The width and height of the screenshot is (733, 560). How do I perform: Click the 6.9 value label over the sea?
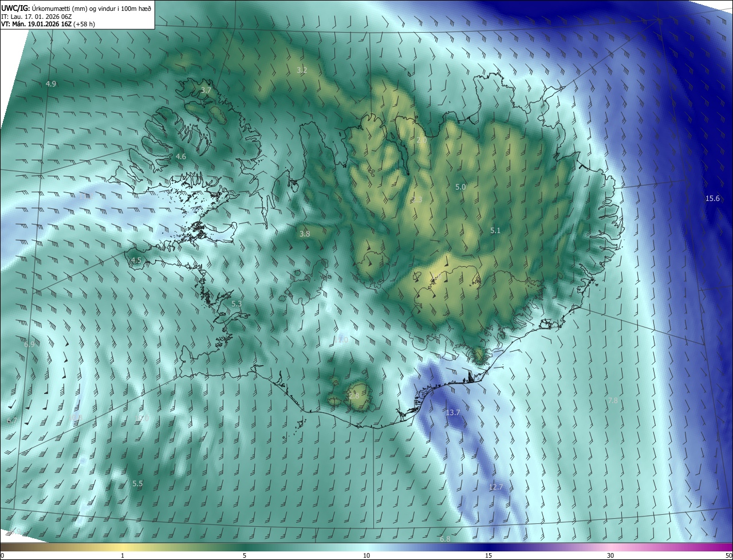click(x=29, y=344)
